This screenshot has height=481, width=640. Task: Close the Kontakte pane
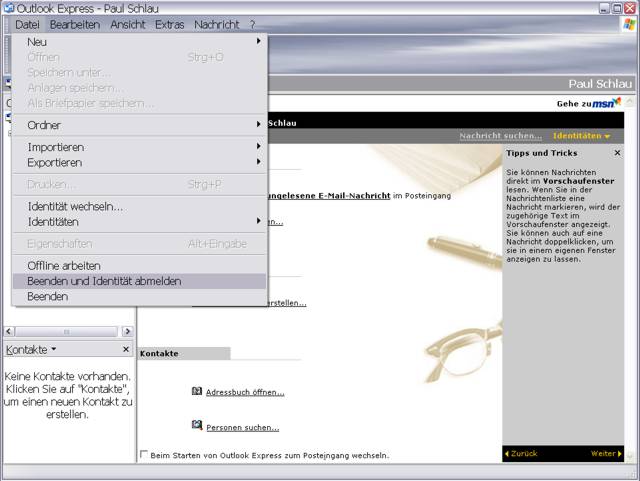coord(126,349)
